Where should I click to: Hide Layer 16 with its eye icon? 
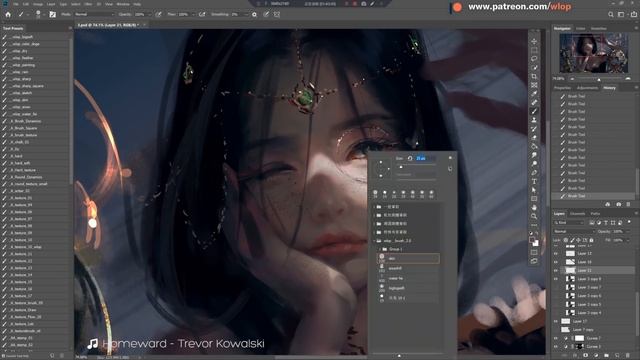click(556, 262)
